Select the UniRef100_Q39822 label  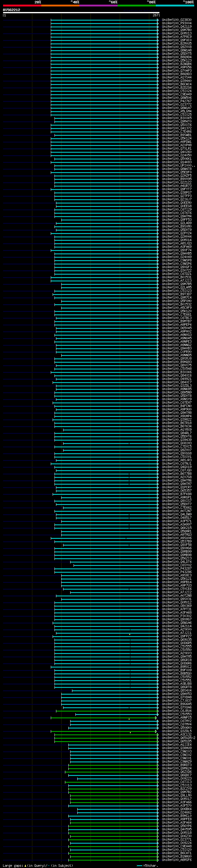pyautogui.click(x=176, y=420)
